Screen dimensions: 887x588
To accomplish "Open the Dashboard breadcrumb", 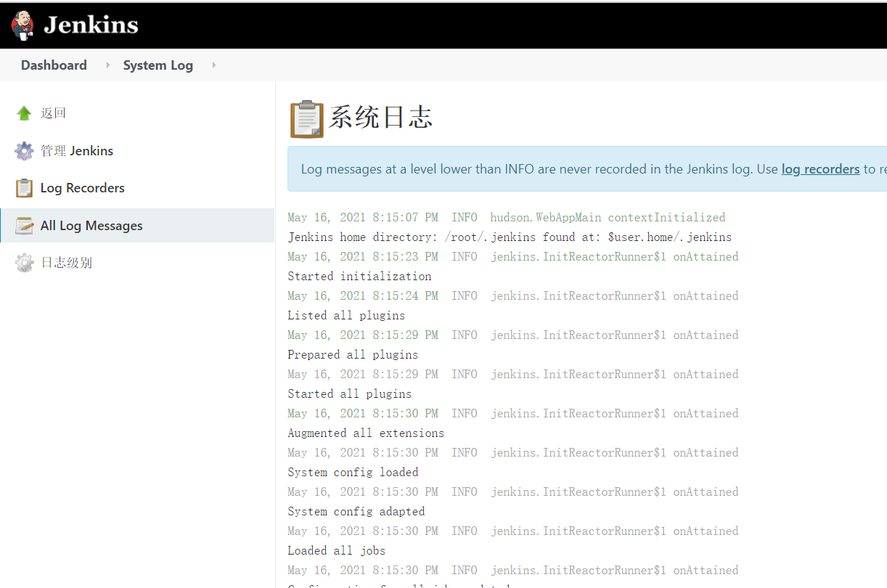I will [54, 65].
